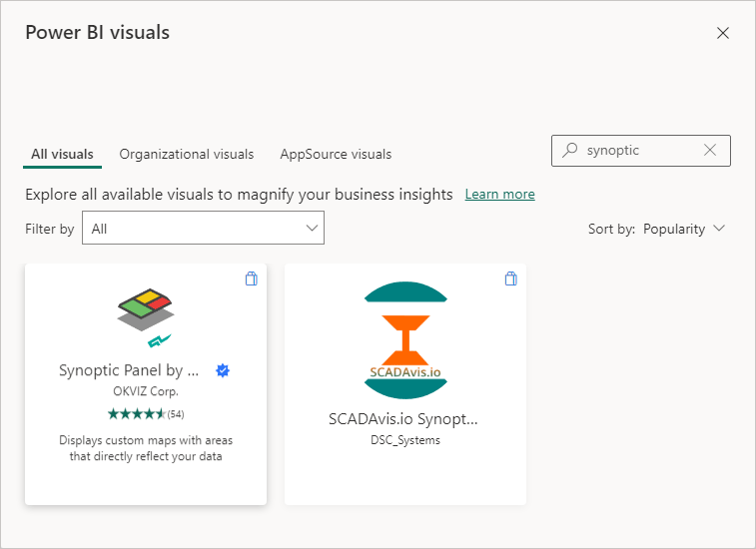
Task: Click the OKVIZ Corp. publisher name
Action: coord(146,392)
